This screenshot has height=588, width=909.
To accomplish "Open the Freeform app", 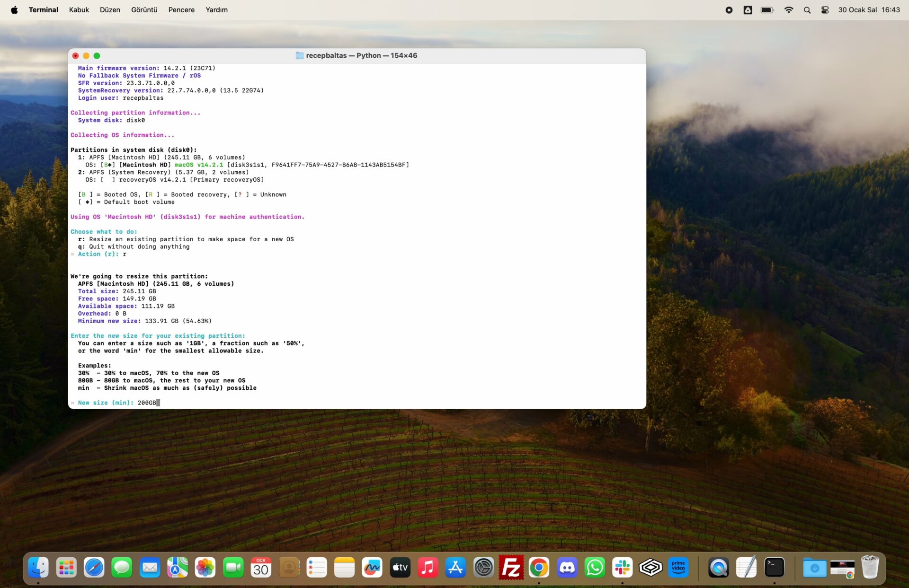I will [372, 567].
